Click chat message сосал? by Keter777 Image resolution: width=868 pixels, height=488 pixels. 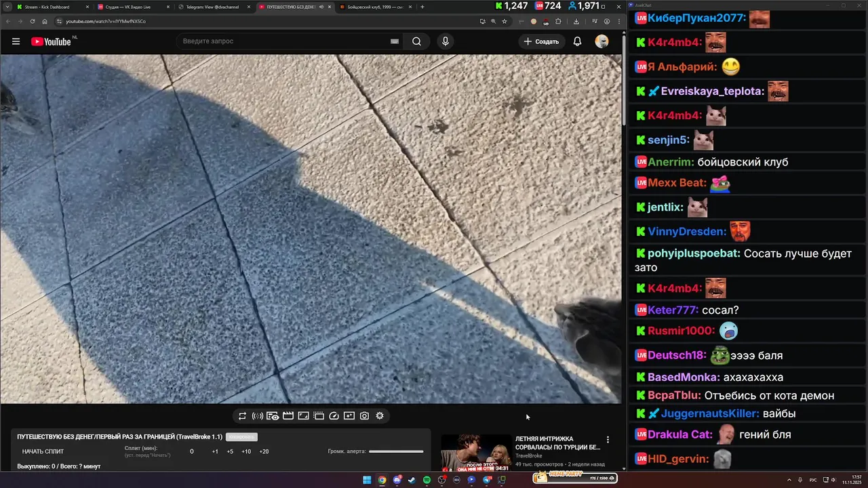click(x=720, y=310)
